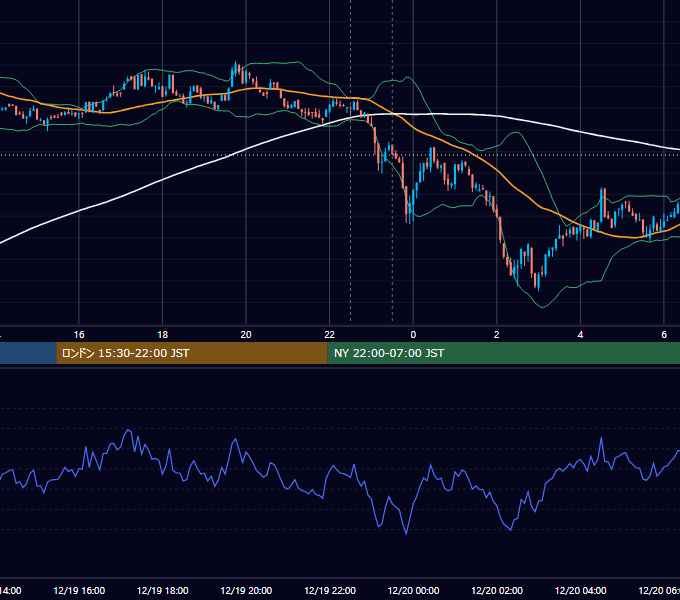This screenshot has width=680, height=600.
Task: Click the 2 hour axis label
Action: 497,335
